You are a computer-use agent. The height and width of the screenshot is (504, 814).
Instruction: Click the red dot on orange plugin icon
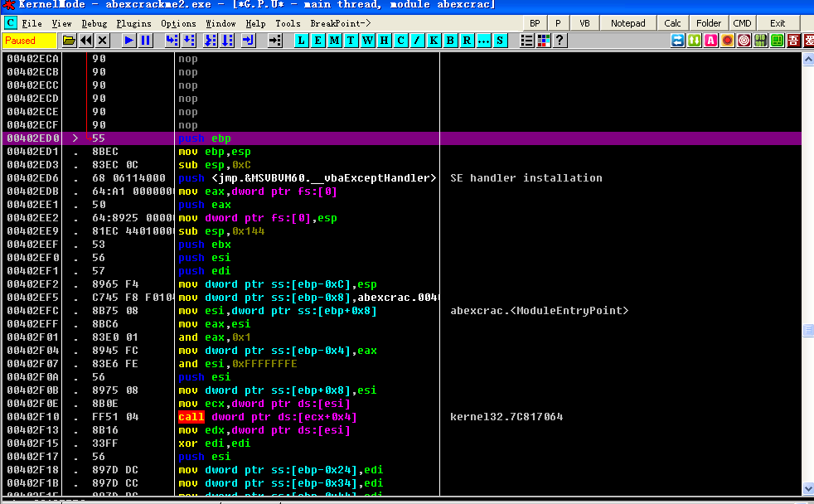point(727,41)
